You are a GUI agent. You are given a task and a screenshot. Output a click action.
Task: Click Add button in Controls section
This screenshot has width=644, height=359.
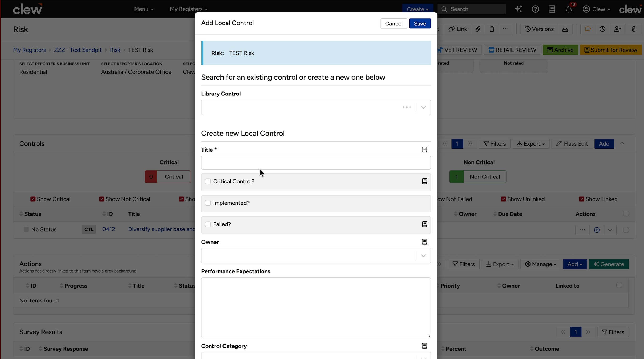[604, 144]
